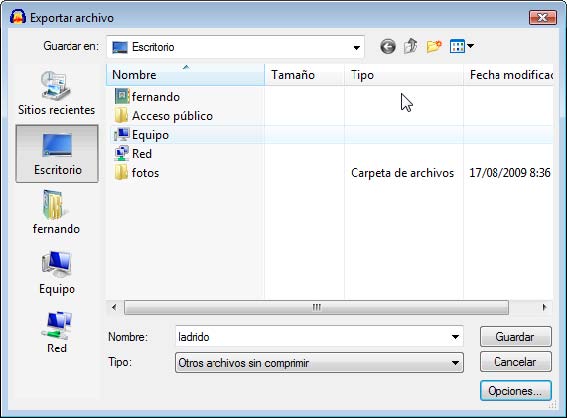
Task: Open the Opciones... button
Action: tap(516, 391)
